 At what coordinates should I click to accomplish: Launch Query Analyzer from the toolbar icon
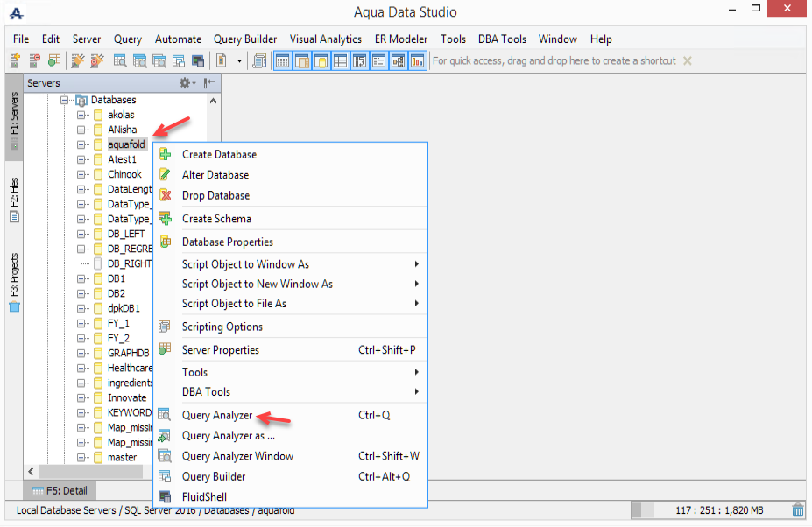click(120, 60)
